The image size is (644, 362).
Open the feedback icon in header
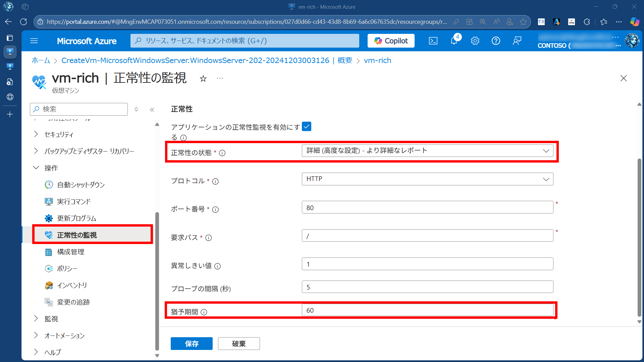(x=517, y=41)
